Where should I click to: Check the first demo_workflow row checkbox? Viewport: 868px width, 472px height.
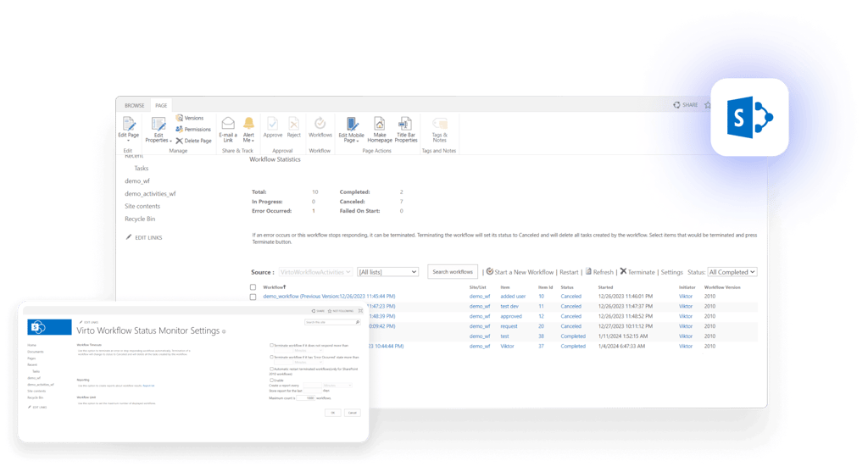(253, 297)
